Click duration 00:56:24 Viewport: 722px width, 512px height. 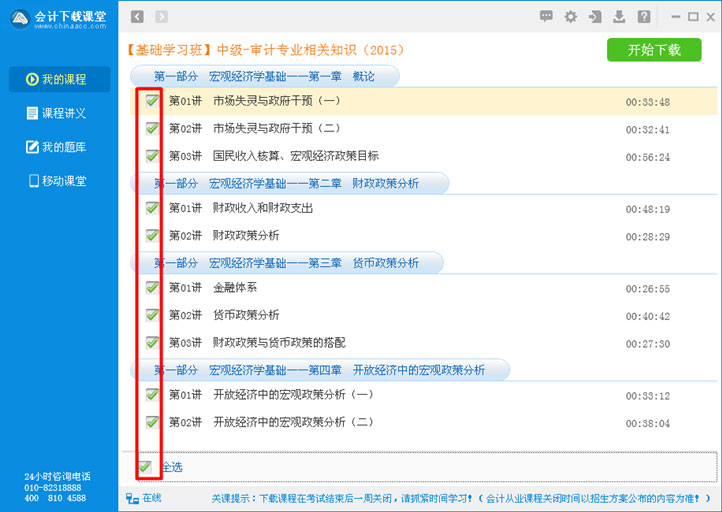(x=647, y=157)
